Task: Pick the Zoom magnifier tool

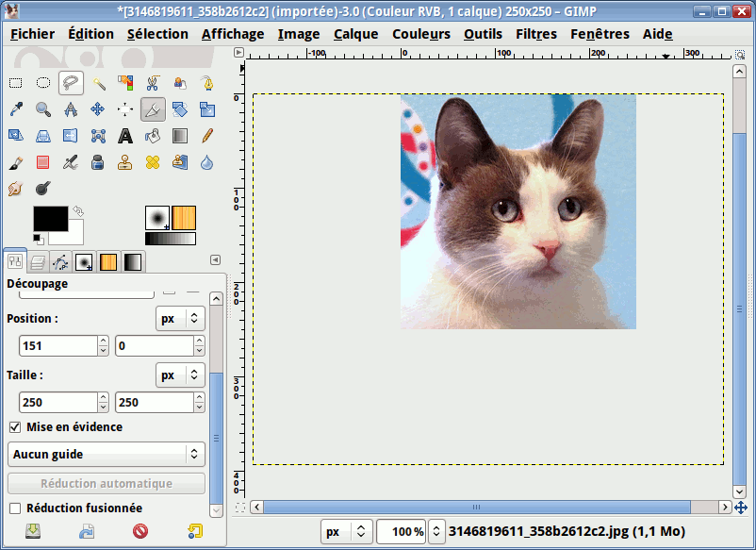Action: [43, 109]
